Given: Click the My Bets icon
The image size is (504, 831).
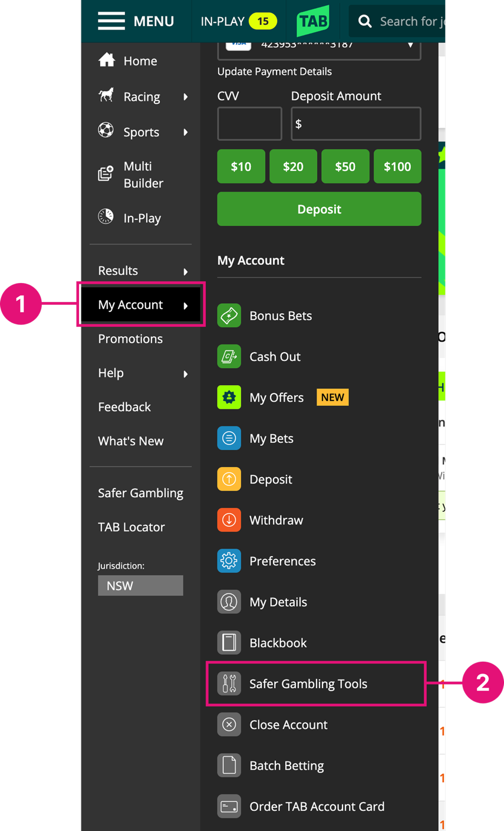Looking at the screenshot, I should point(229,438).
